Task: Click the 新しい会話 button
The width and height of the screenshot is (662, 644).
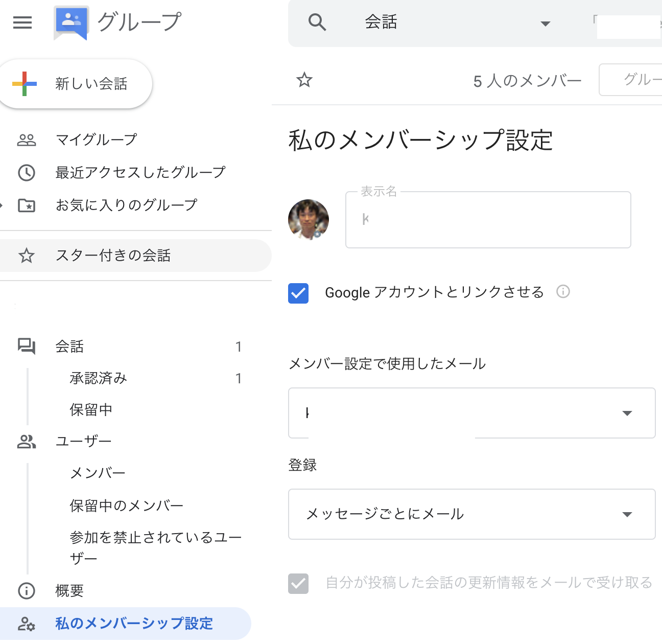Action: 76,83
